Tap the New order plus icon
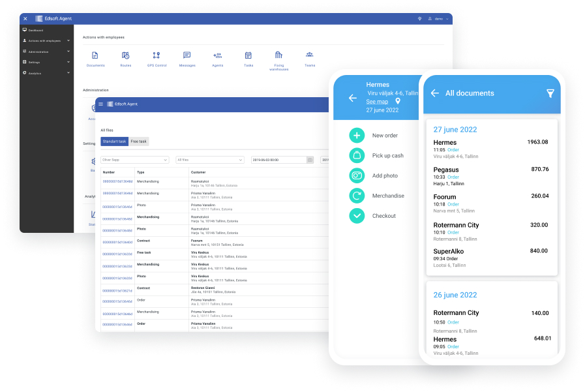Viewport: 585px width, 392px height. pos(357,136)
